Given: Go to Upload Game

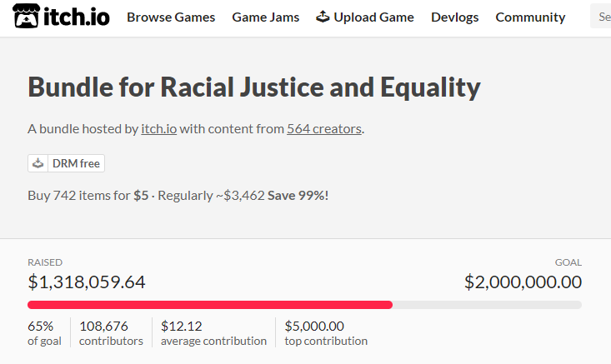Looking at the screenshot, I should point(365,17).
